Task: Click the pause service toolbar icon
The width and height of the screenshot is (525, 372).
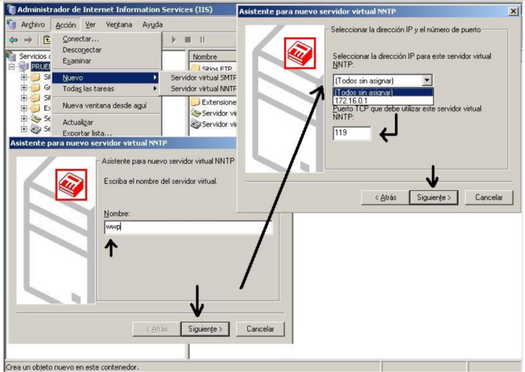Action: point(202,40)
